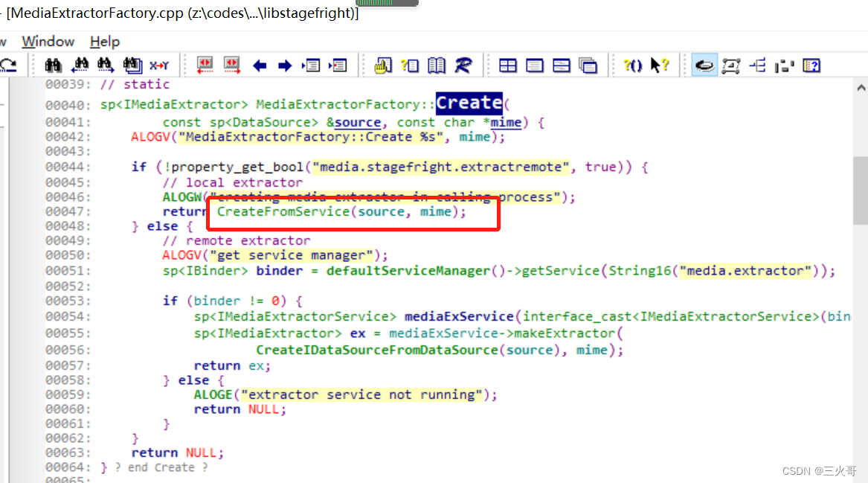
Task: Click the Tile Windows four-pane icon
Action: click(507, 65)
